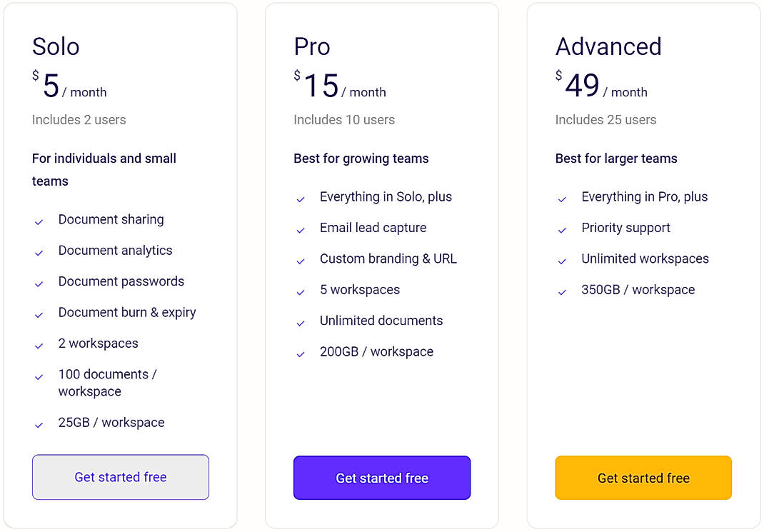Click the yellow Get started free button
This screenshot has width=764, height=532.
point(643,477)
